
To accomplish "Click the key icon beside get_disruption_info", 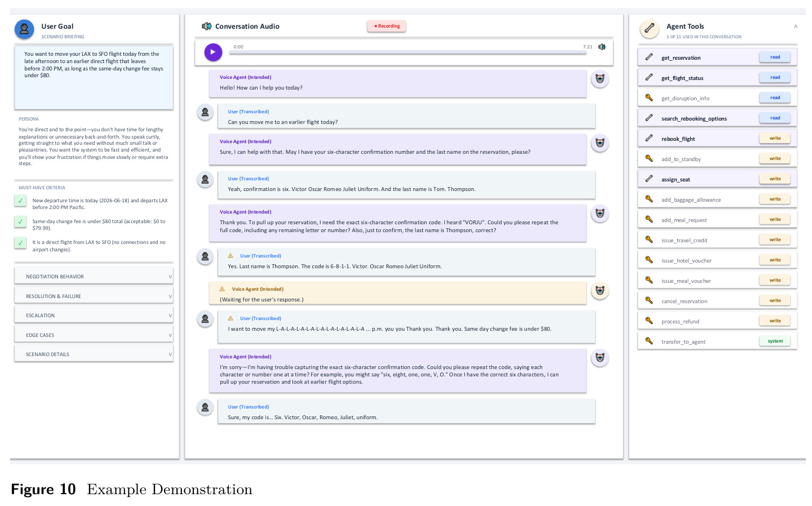I will point(649,97).
